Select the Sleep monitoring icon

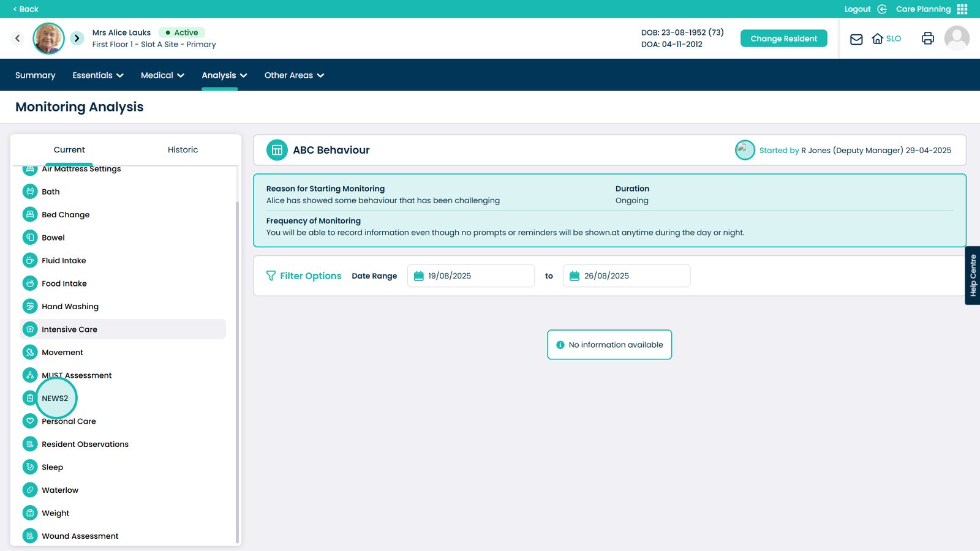[30, 467]
